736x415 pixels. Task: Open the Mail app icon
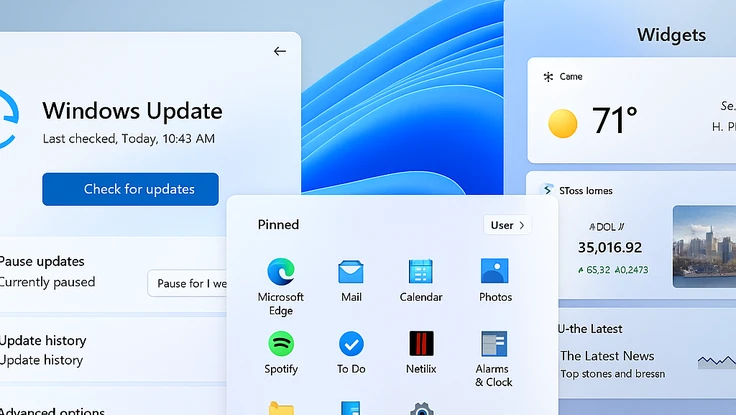[x=351, y=272]
